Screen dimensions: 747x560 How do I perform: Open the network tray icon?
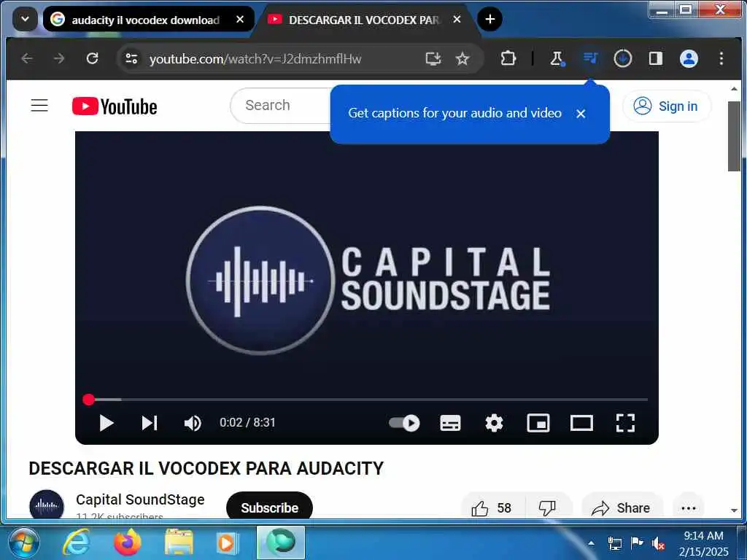614,543
